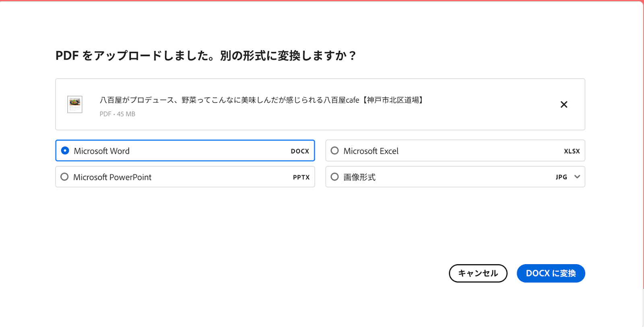Click the 'Microsoft PowerPoint' option label
Image resolution: width=644 pixels, height=327 pixels.
[x=112, y=177]
